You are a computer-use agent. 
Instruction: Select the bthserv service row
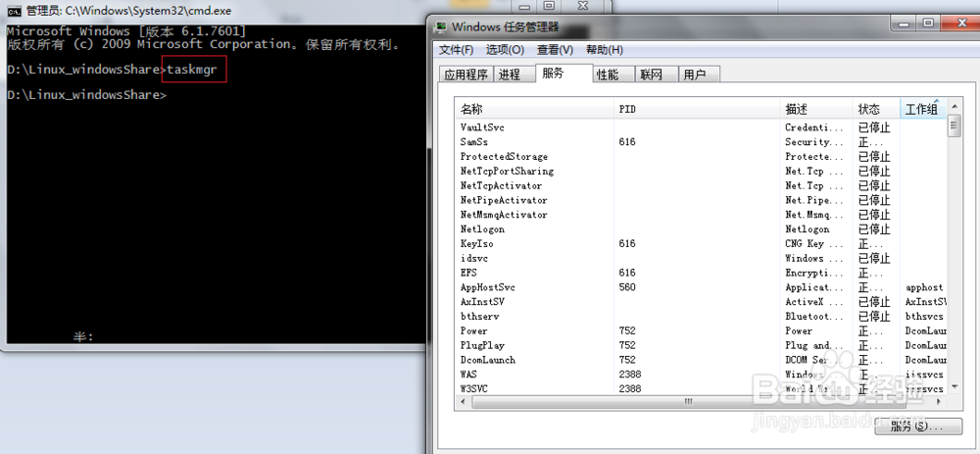click(702, 317)
